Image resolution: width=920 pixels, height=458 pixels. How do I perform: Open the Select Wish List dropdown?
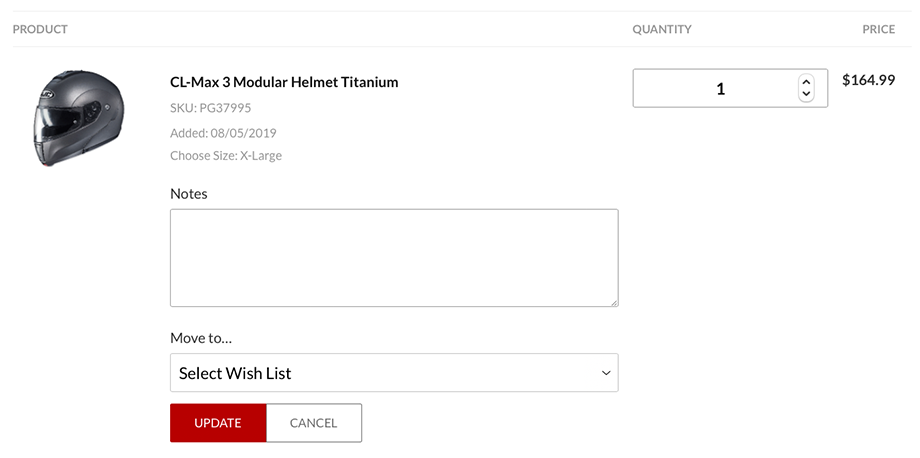pyautogui.click(x=394, y=372)
